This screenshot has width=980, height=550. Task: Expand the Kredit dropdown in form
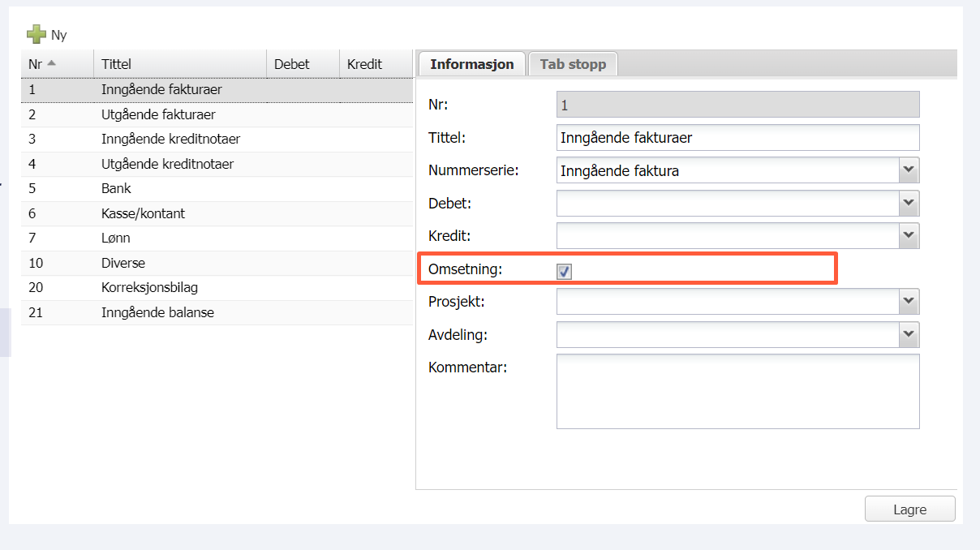(909, 236)
